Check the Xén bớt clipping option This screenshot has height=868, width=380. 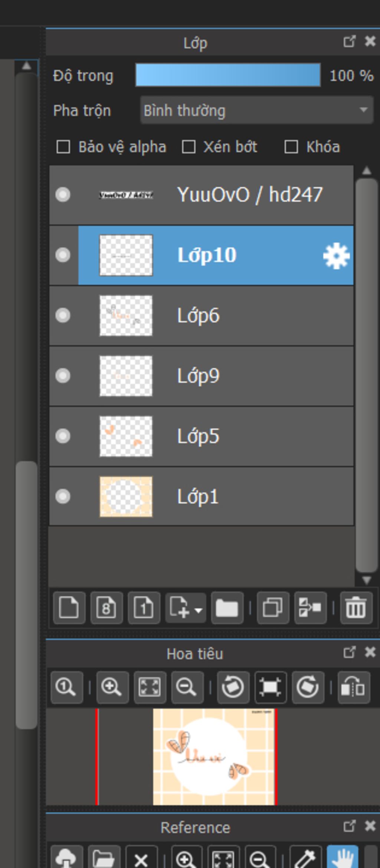189,147
